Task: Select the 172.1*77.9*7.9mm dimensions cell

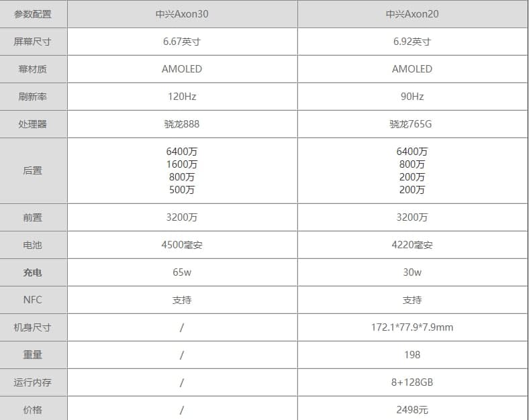Action: (x=412, y=327)
